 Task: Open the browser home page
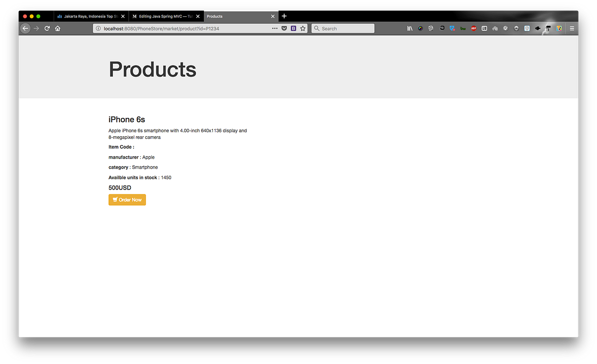58,28
